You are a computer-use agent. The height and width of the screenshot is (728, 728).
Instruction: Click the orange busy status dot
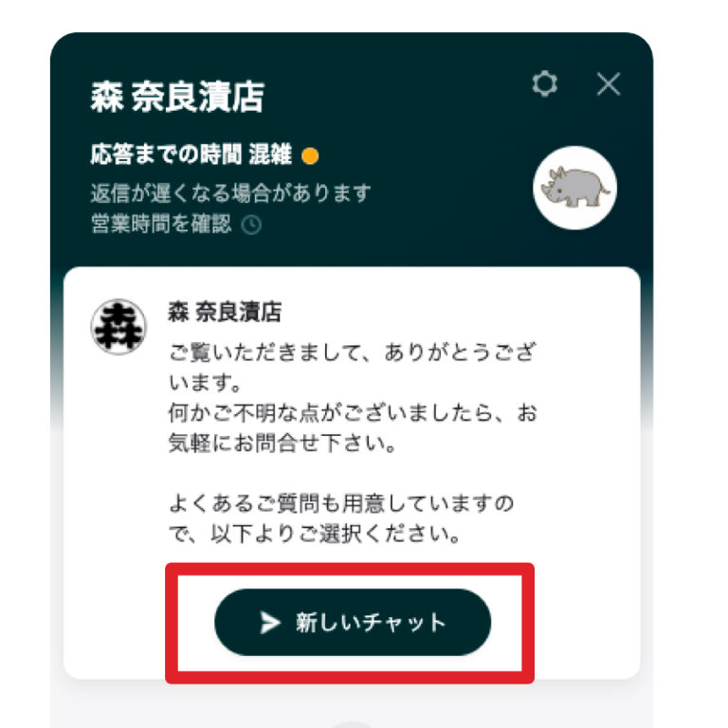(310, 156)
